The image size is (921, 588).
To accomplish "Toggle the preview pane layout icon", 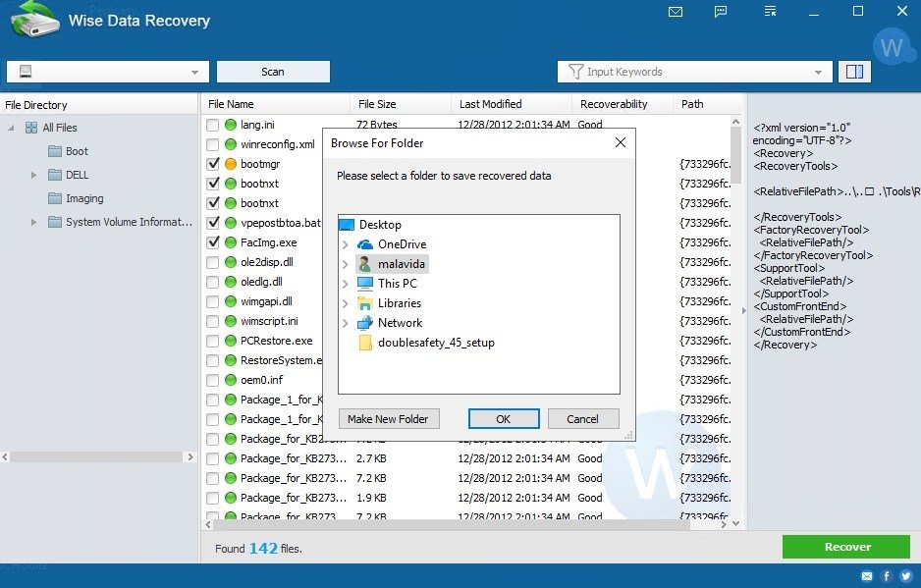I will [854, 72].
